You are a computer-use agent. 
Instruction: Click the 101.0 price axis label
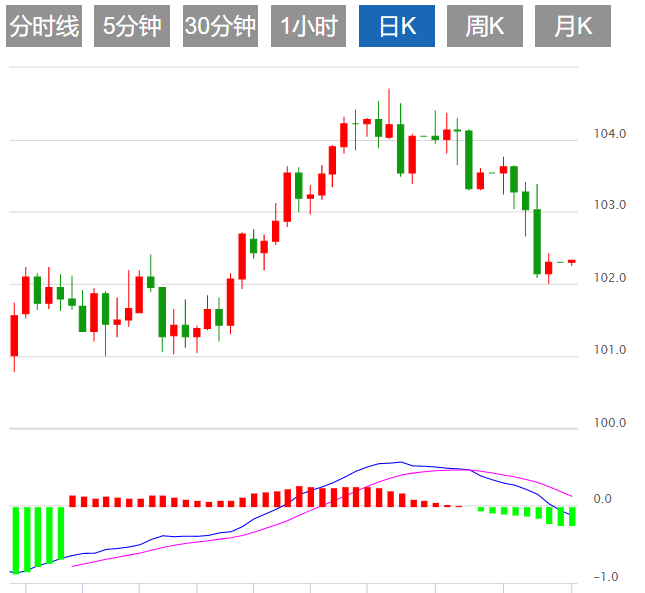tap(610, 351)
